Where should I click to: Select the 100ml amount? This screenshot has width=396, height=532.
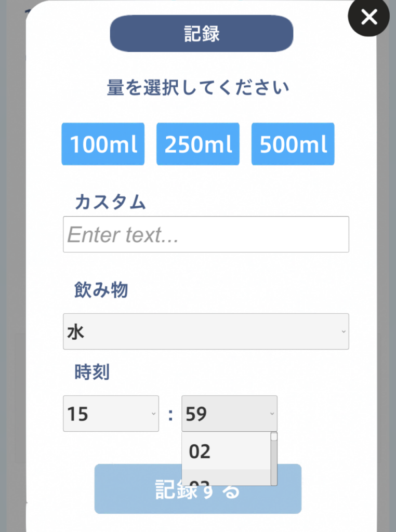[103, 144]
